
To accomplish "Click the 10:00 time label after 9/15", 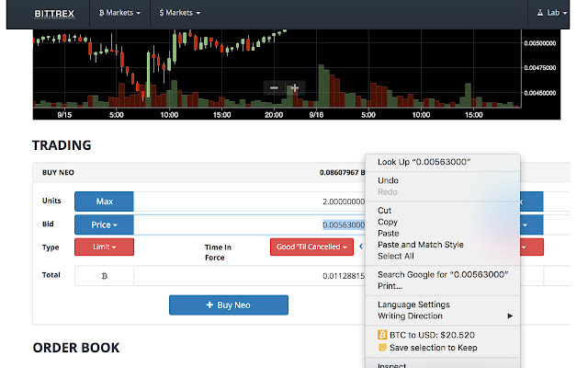I will (x=169, y=115).
